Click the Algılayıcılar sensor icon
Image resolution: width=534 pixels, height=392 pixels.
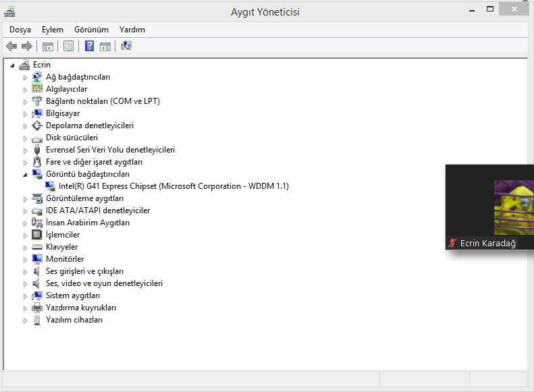point(36,88)
